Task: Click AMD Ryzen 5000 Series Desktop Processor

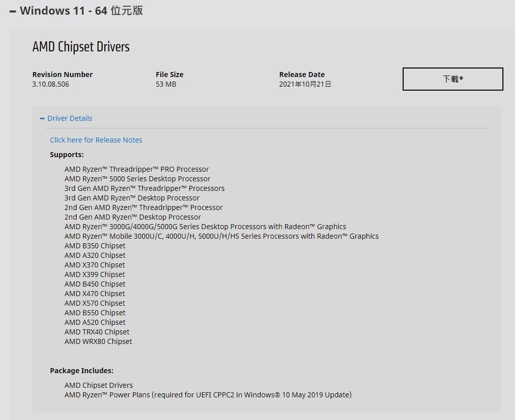Action: [137, 179]
